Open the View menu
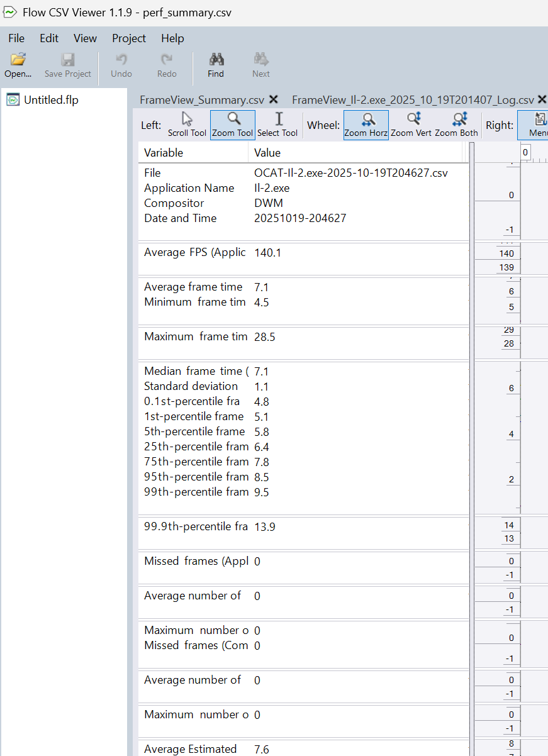 (x=85, y=38)
